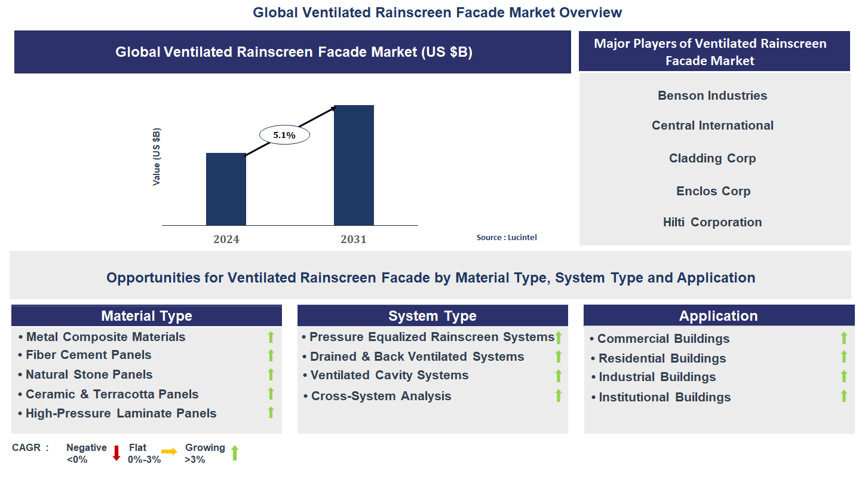Click the Source : Lucintel attribution text
868x482 pixels.
tap(507, 238)
